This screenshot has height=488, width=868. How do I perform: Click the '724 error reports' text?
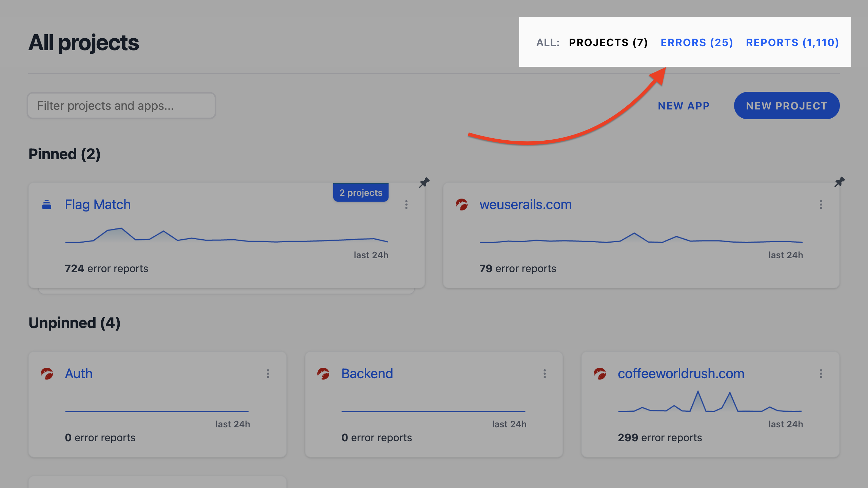(106, 269)
